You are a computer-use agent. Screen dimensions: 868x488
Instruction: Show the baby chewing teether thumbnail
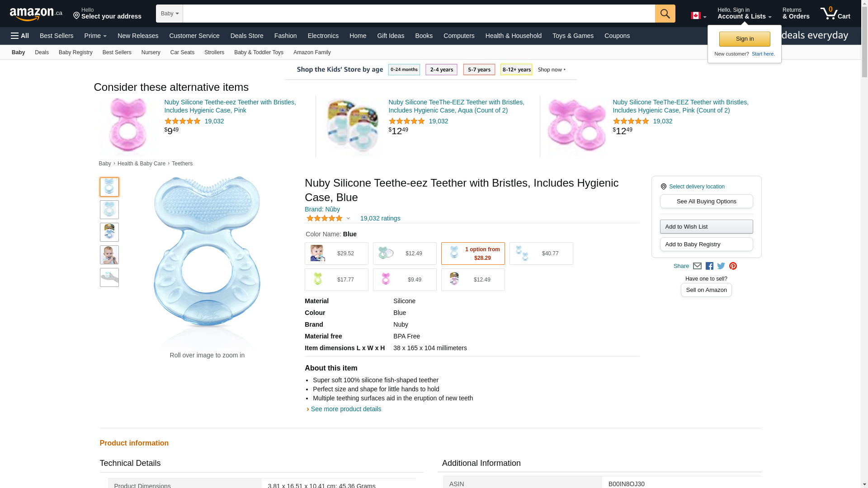pos(109,255)
